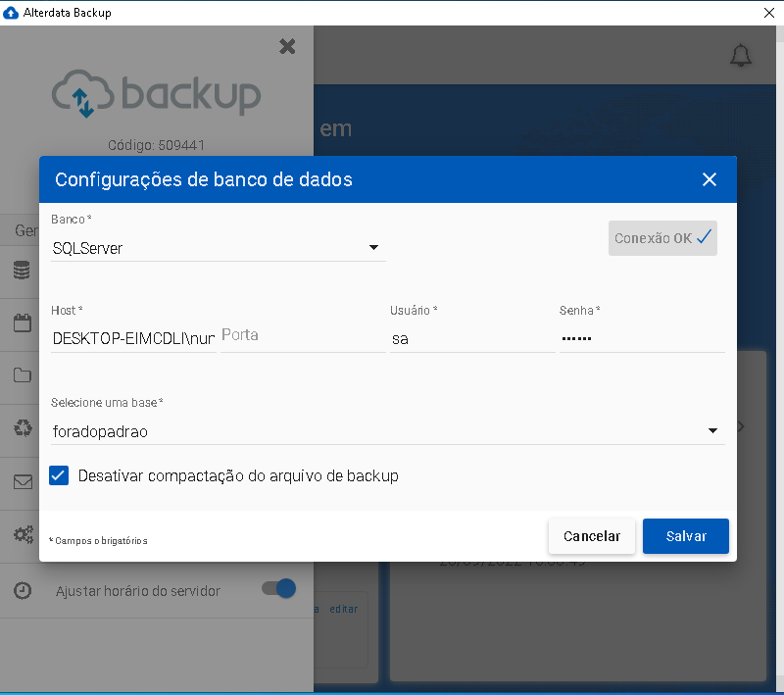Uncheck Desativar compactação do arquivo de backup
This screenshot has width=784, height=695.
click(x=60, y=475)
